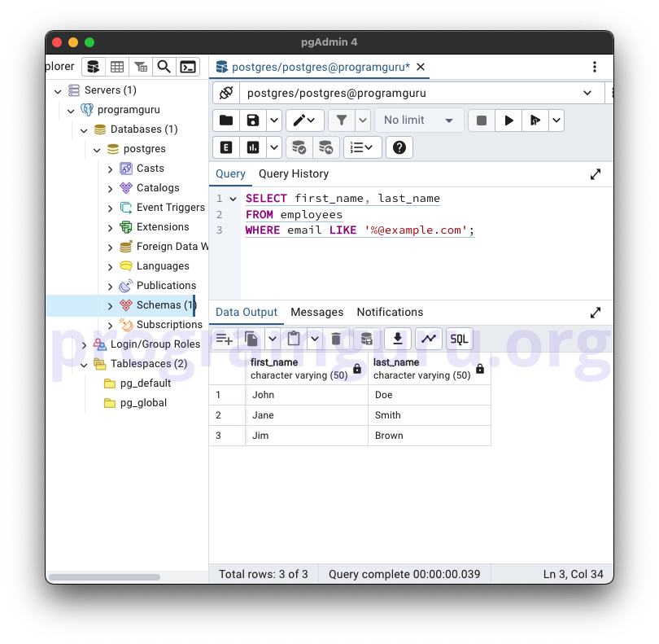Open the query tool help icon
Viewport: 659px width, 644px height.
point(399,147)
